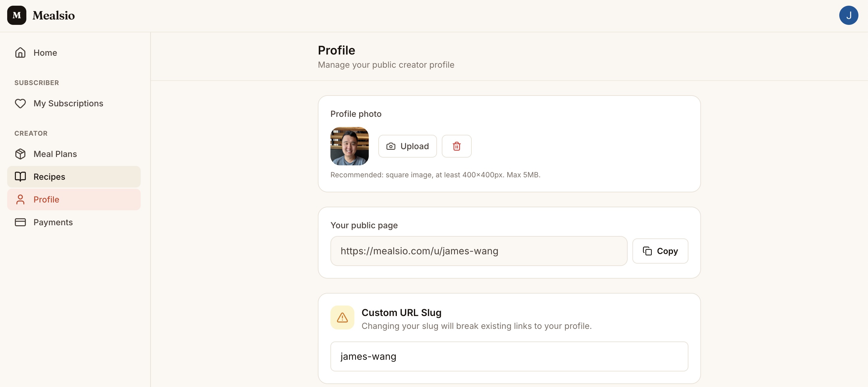Delete profile photo with trash icon
The height and width of the screenshot is (387, 868).
click(456, 146)
